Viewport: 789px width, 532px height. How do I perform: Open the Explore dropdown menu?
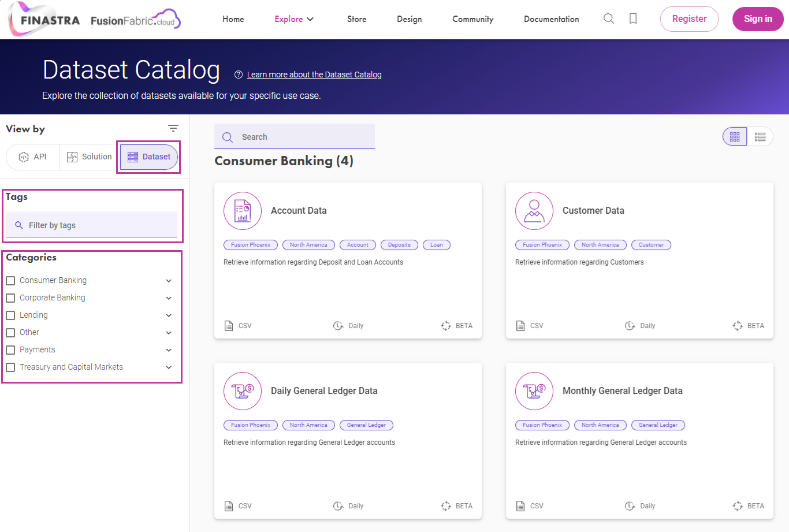(294, 19)
